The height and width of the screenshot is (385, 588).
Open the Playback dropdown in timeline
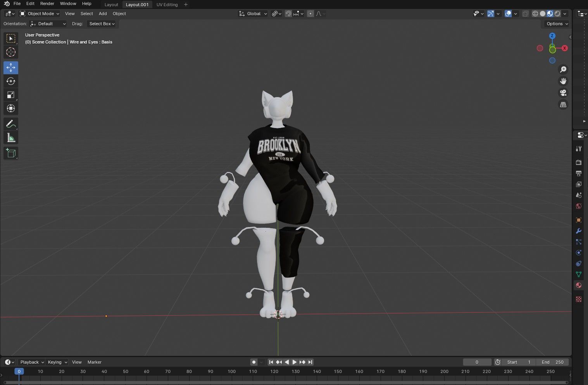click(32, 362)
